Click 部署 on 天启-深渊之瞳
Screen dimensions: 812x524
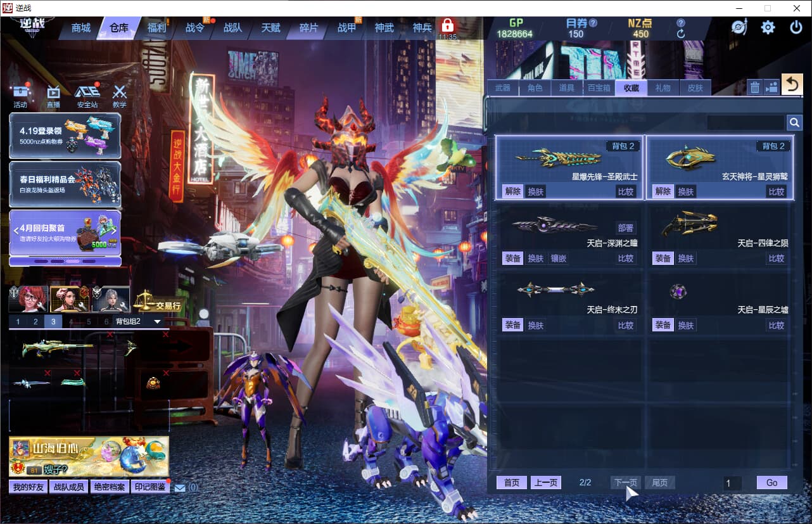(x=626, y=228)
